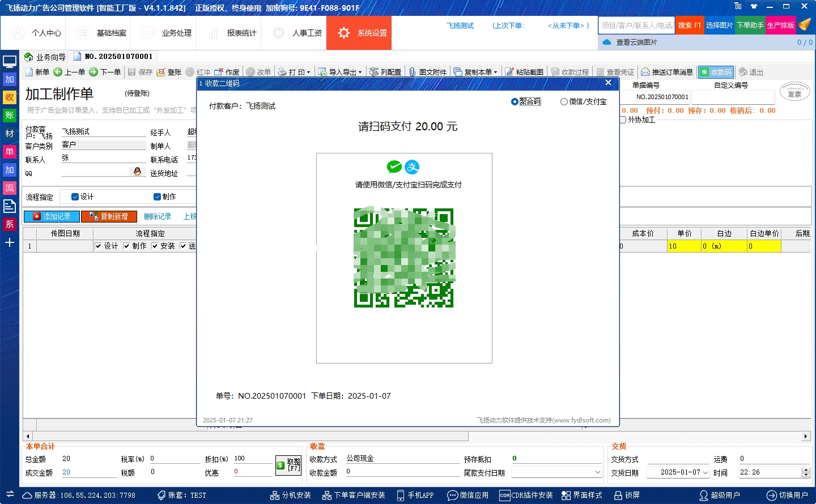Open the 报表统计 menu
The width and height of the screenshot is (816, 504).
click(x=233, y=33)
